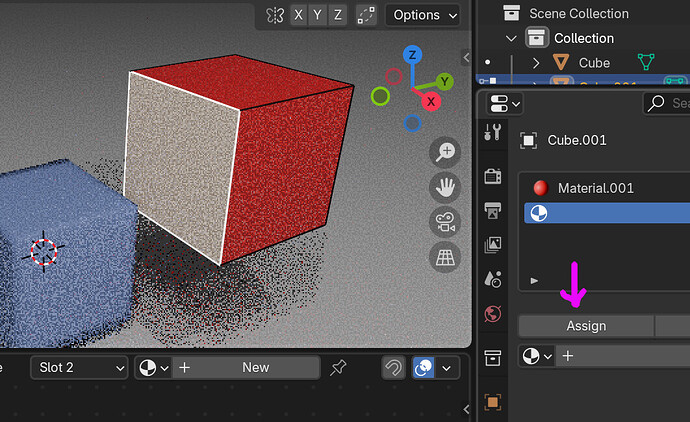
Task: Select the empty highlighted material slot
Action: pos(606,213)
